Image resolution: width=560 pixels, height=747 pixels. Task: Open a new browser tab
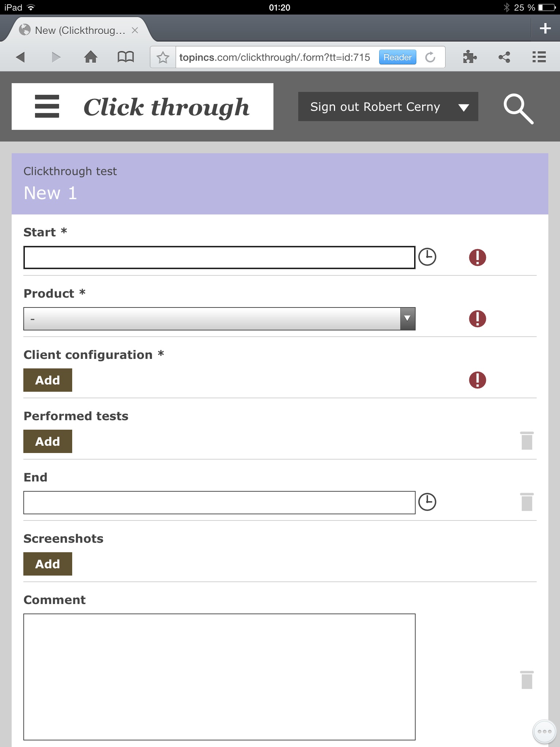point(545,28)
